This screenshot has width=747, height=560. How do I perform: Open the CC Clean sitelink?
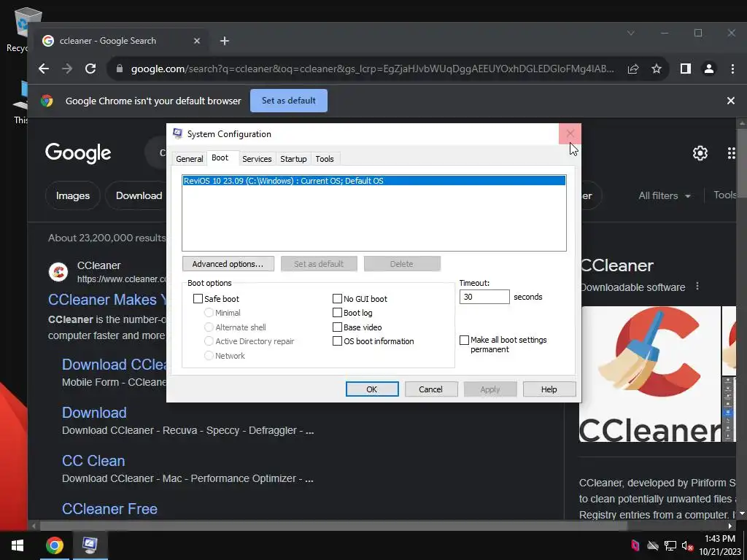pos(93,461)
